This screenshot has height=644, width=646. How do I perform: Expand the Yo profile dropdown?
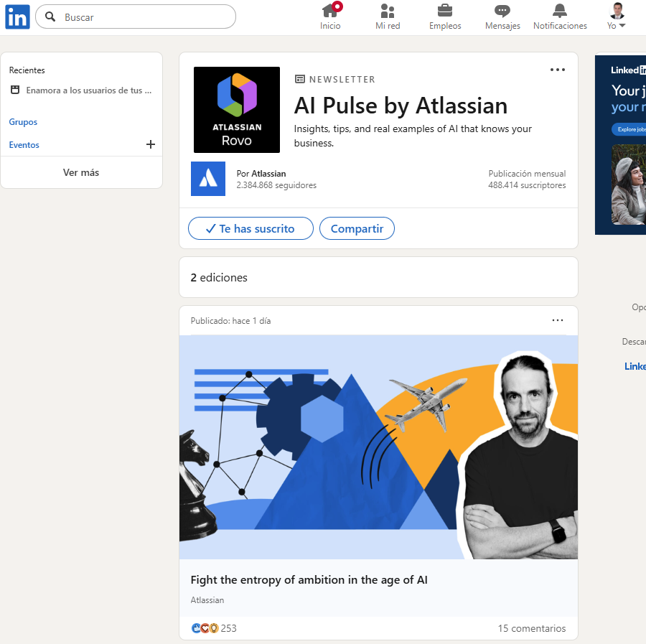[617, 26]
